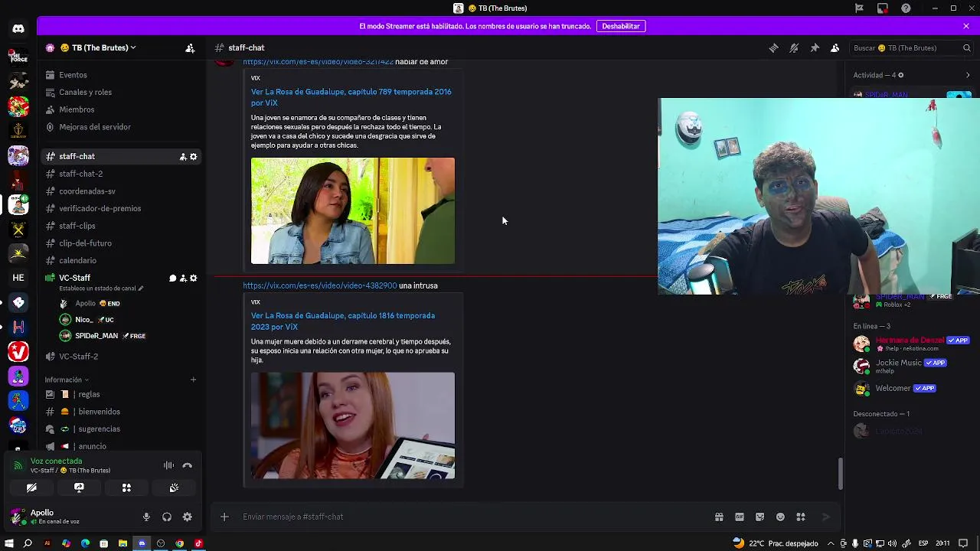Click thumbnail of girl in denim jacket
The height and width of the screenshot is (551, 980).
click(353, 211)
